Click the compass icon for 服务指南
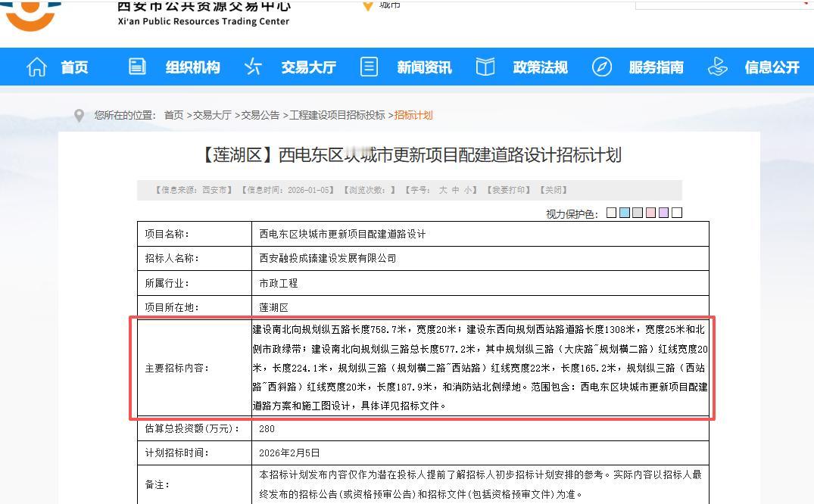This screenshot has height=504, width=814. (x=602, y=67)
